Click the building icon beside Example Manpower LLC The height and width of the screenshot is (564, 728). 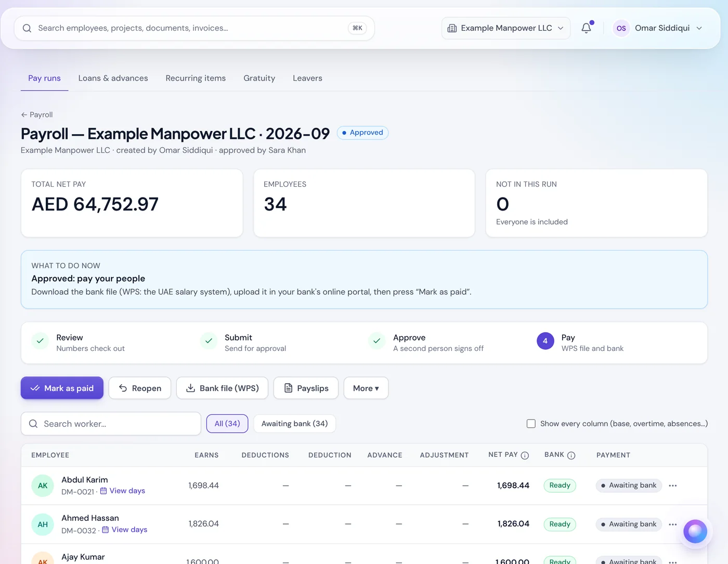pyautogui.click(x=452, y=28)
